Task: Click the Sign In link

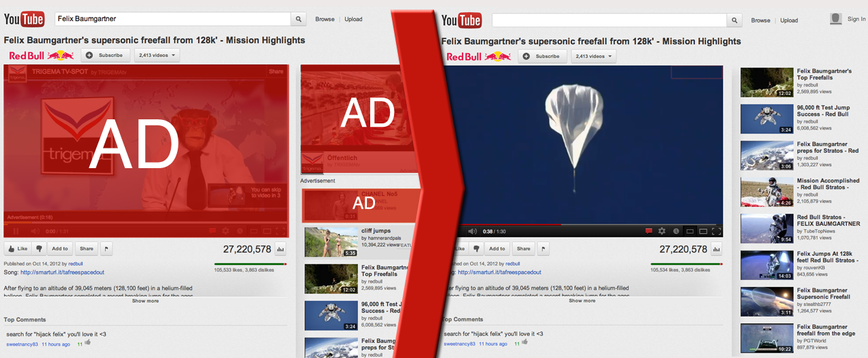Action: point(856,19)
